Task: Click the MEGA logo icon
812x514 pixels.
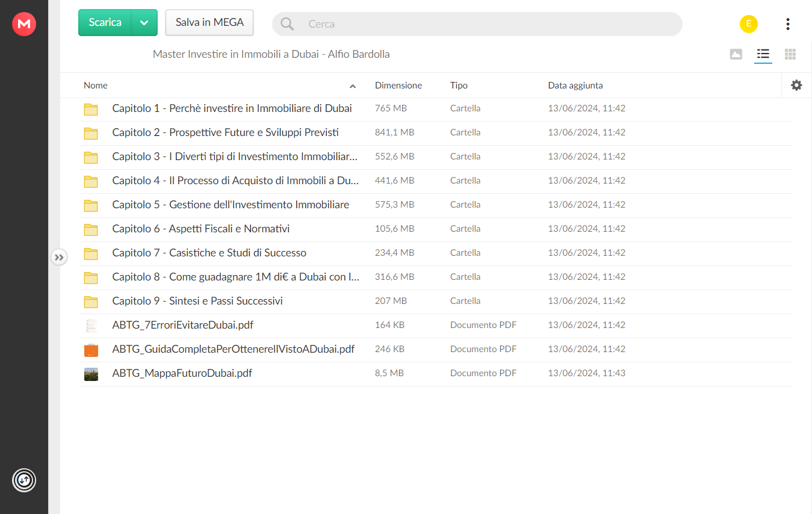Action: tap(24, 24)
